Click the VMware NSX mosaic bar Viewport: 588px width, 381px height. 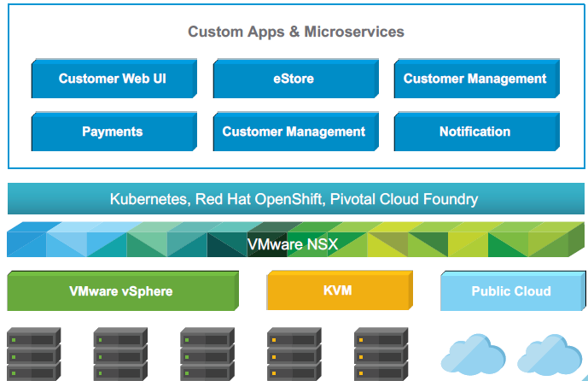coord(295,239)
